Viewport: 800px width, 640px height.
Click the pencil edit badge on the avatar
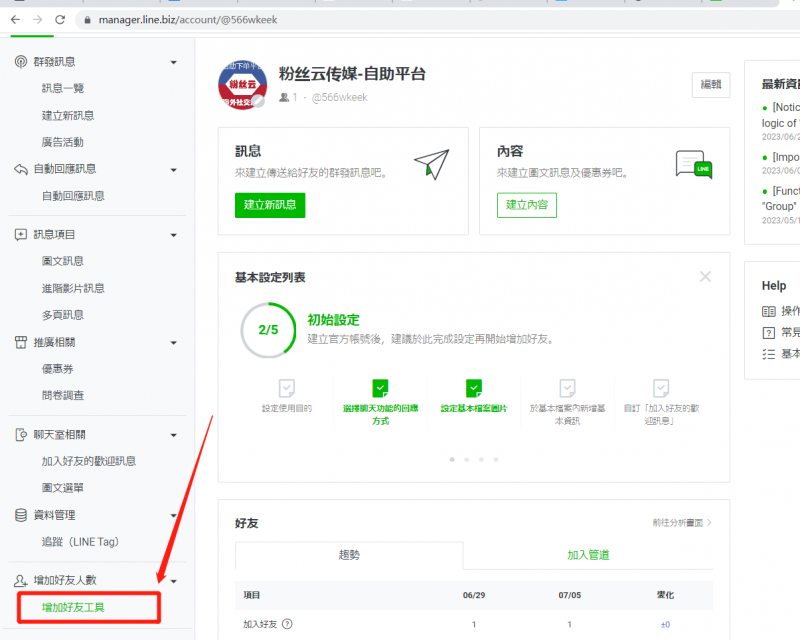[x=259, y=101]
